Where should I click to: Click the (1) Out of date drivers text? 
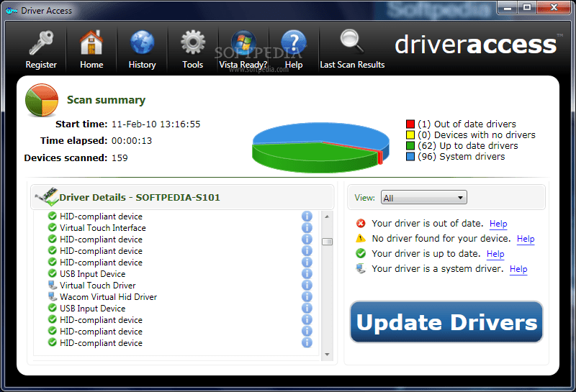point(467,124)
